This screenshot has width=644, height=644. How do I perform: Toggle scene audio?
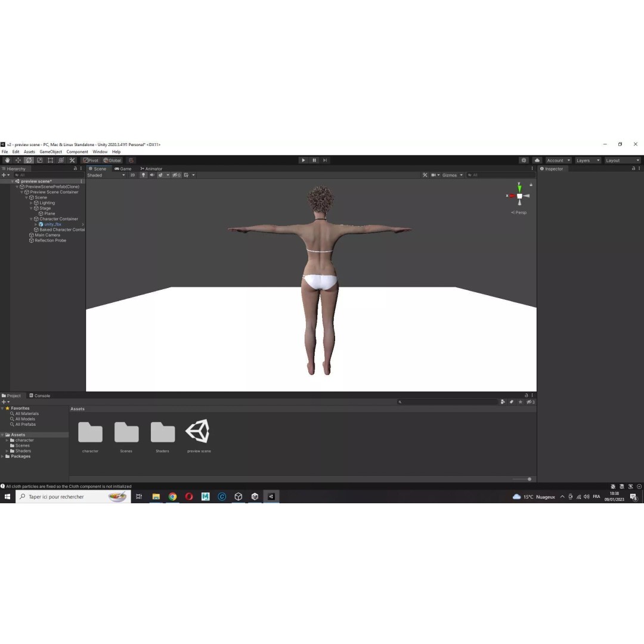coord(152,175)
